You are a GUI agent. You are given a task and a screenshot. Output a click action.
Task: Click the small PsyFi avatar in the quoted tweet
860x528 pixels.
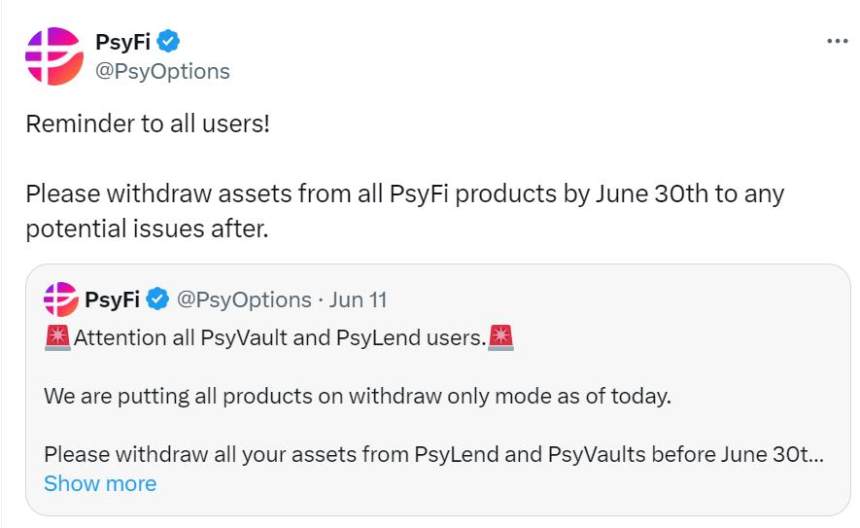(61, 299)
